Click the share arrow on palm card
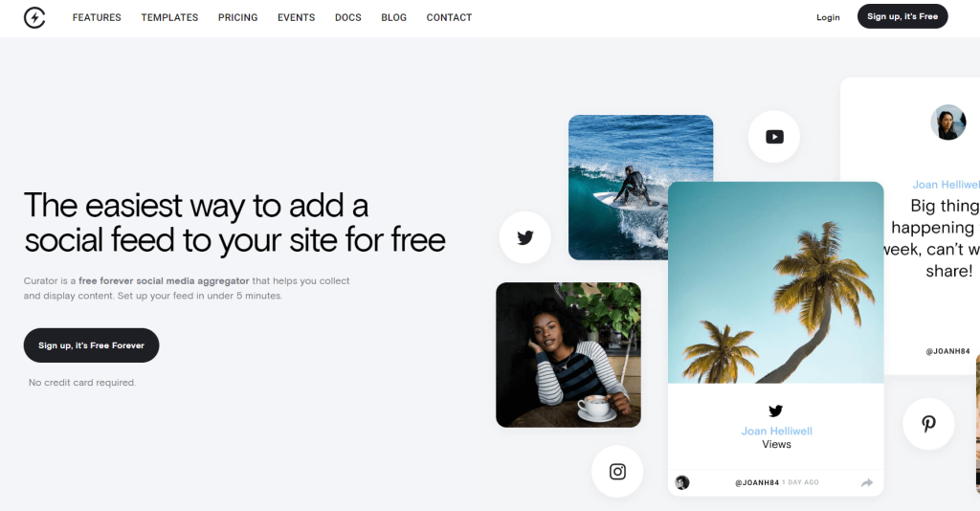This screenshot has height=511, width=980. pos(867,483)
